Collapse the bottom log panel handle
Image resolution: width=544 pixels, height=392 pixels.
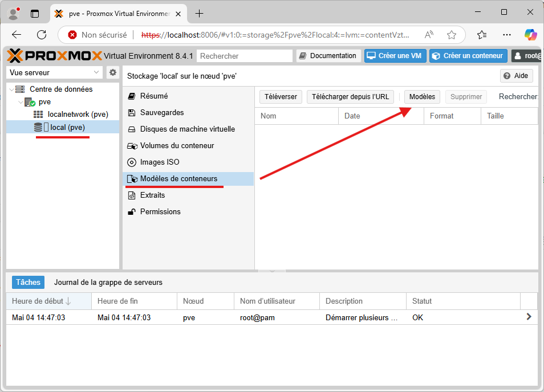(x=272, y=271)
